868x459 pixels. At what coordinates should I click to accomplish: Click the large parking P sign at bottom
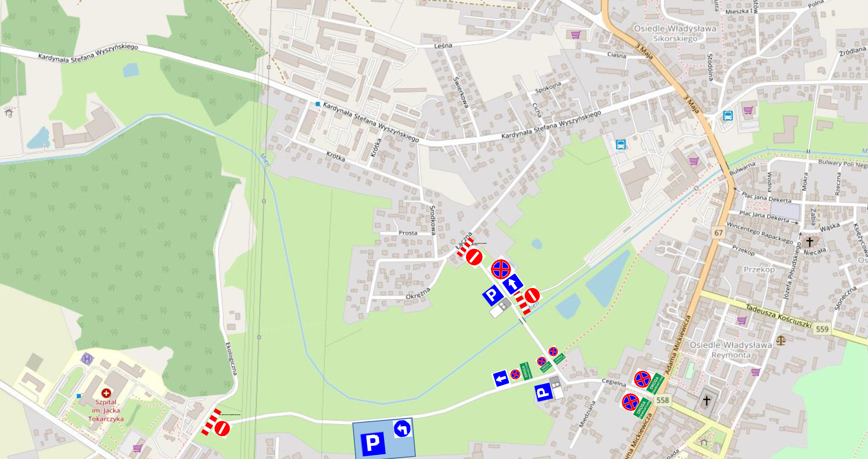click(x=373, y=444)
